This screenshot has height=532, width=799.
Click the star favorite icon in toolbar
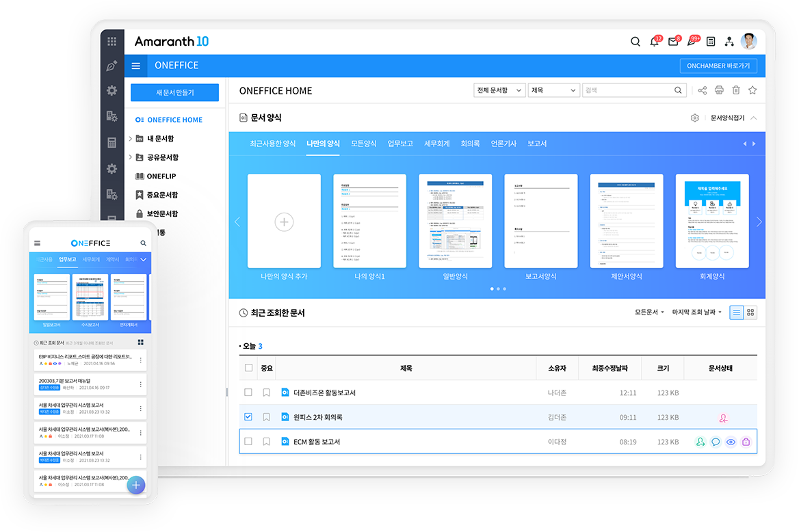(x=752, y=90)
